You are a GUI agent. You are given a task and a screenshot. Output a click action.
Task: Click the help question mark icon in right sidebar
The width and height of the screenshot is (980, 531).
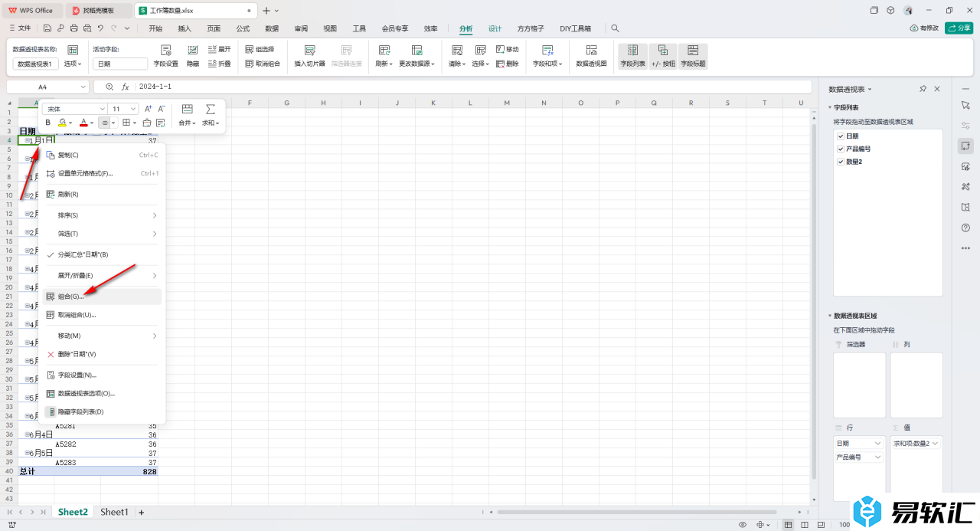point(965,228)
